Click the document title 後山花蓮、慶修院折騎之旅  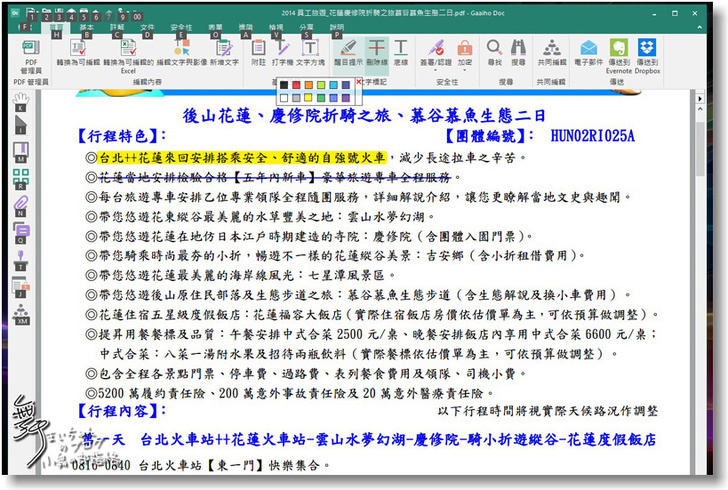[x=364, y=116]
